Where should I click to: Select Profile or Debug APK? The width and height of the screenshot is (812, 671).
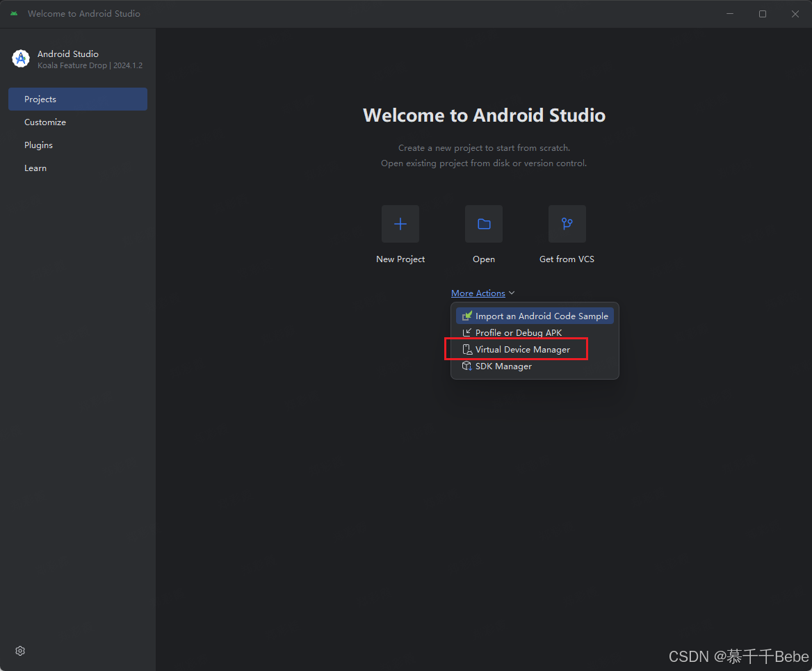519,332
